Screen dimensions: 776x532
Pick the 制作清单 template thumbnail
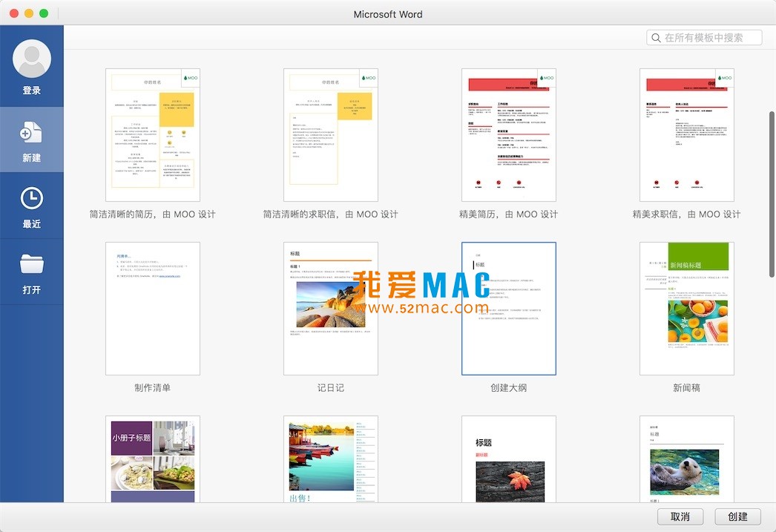(152, 309)
